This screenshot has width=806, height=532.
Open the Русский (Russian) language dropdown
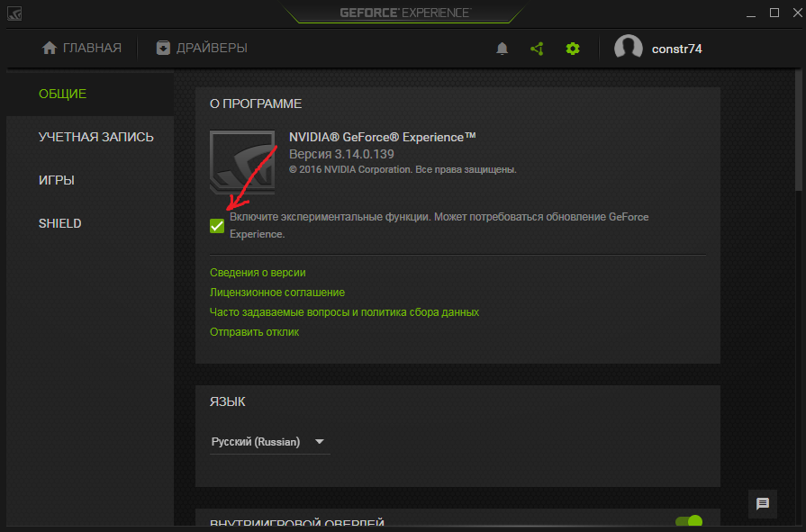pyautogui.click(x=269, y=442)
